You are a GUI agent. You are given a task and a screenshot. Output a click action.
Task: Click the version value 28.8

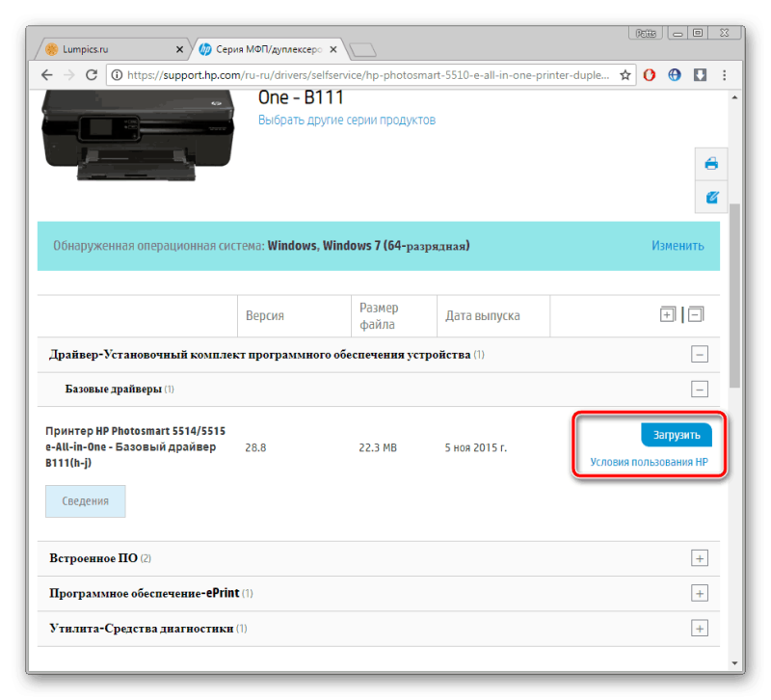tap(255, 447)
